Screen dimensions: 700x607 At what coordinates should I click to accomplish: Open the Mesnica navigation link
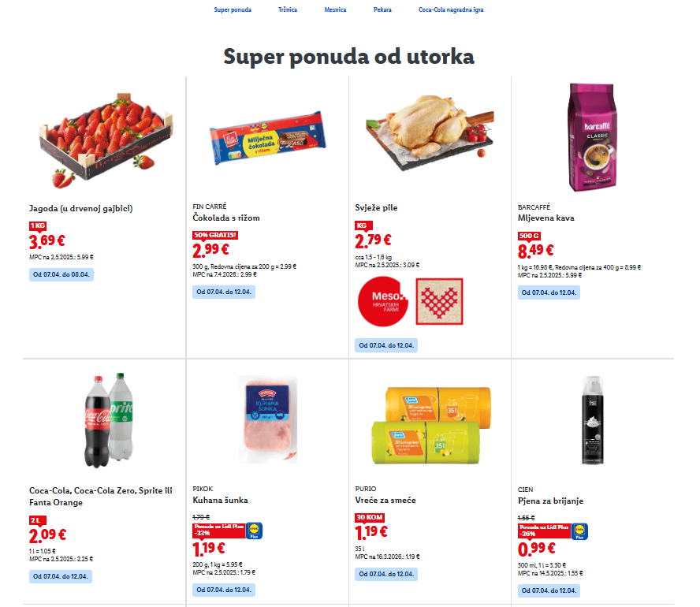coord(335,10)
